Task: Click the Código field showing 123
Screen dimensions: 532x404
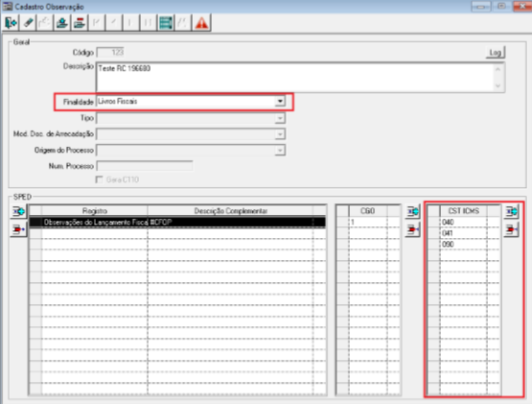Action: pyautogui.click(x=110, y=53)
